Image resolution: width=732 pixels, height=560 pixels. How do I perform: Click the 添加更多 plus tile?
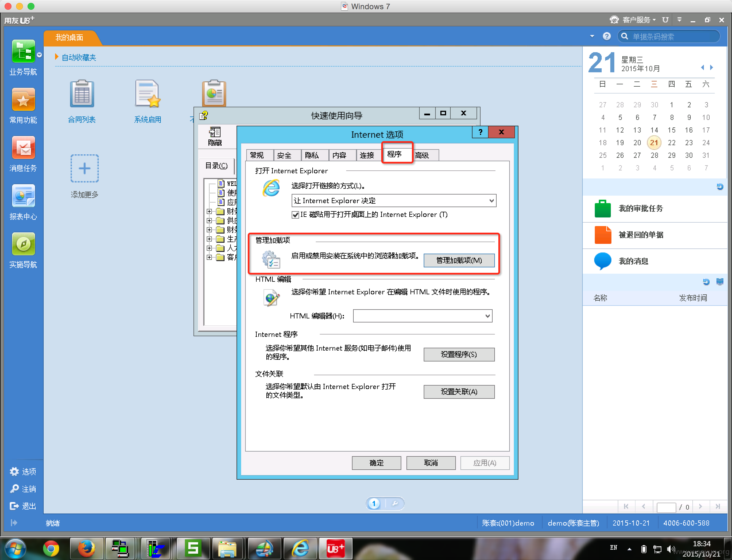pyautogui.click(x=84, y=168)
